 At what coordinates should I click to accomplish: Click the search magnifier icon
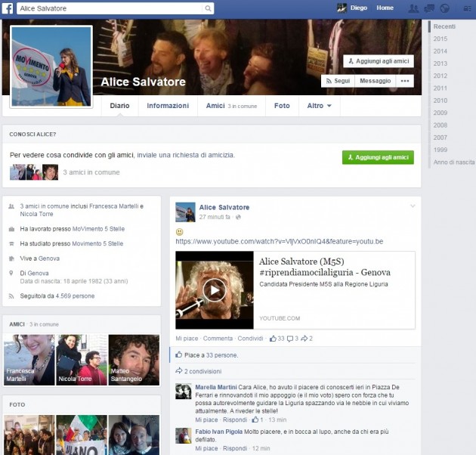208,8
